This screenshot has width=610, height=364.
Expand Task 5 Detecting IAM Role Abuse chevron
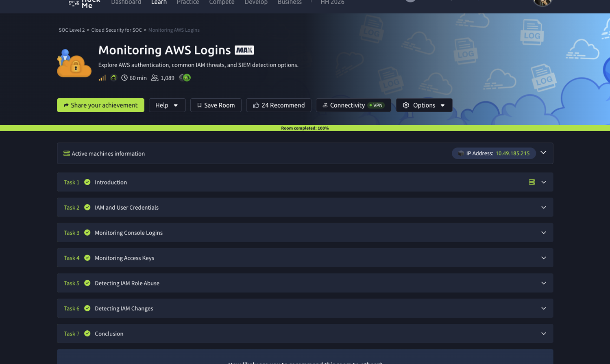click(544, 283)
